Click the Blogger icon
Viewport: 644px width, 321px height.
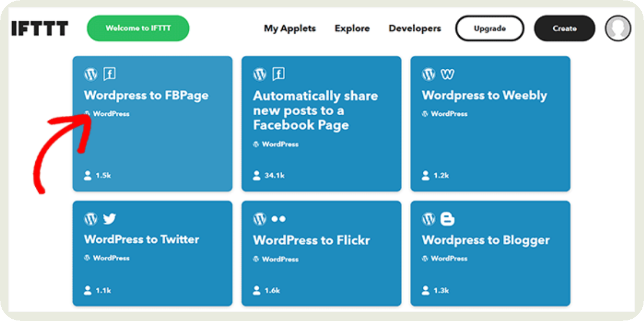[x=447, y=219]
